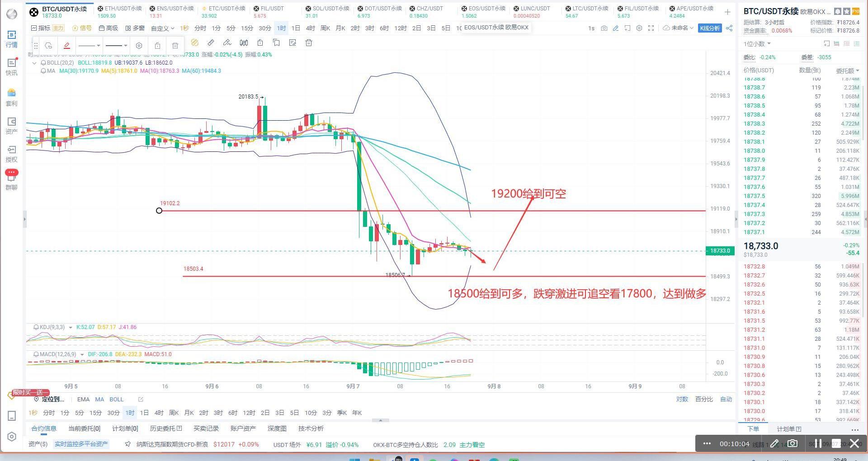868x461 pixels.
Task: Click the screenshot camera icon in chart toolbar
Action: click(604, 28)
